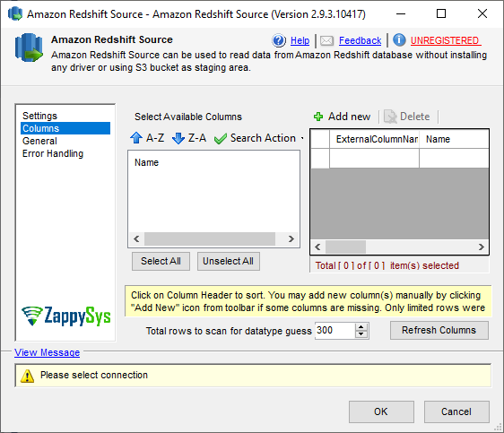Sort columns A-Z with up arrow
504x433 pixels.
tap(147, 138)
